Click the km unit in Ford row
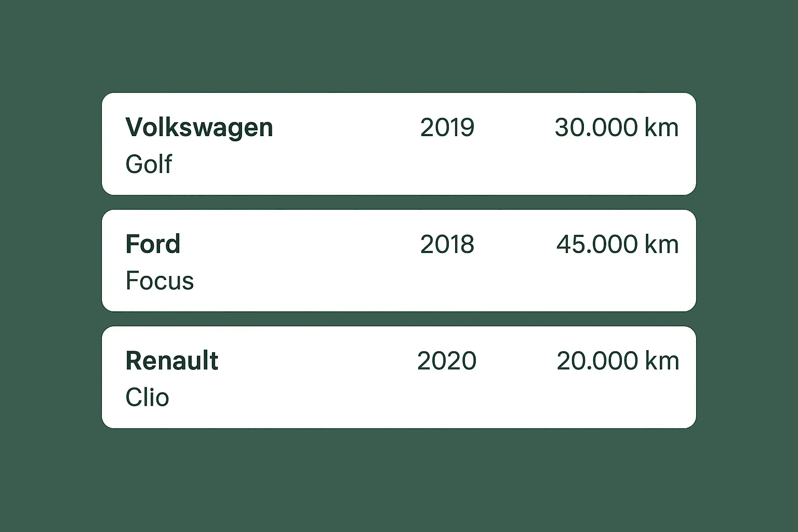798x532 pixels. pos(661,244)
